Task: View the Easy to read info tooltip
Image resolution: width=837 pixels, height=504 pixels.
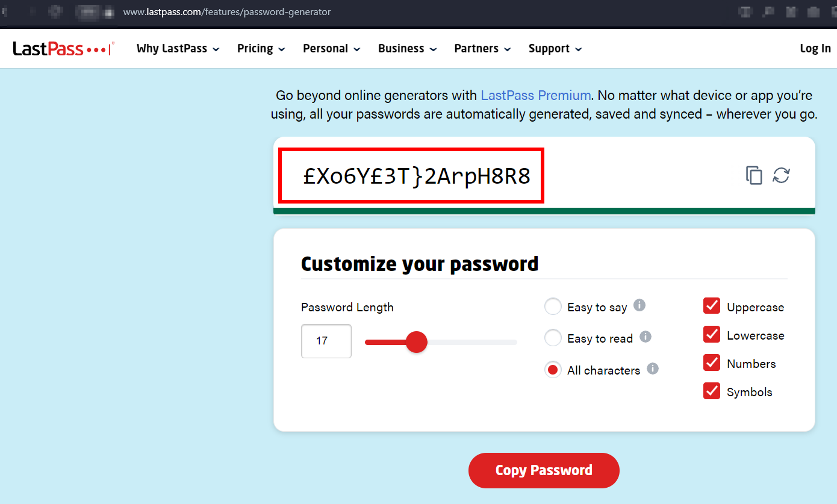Action: [647, 337]
